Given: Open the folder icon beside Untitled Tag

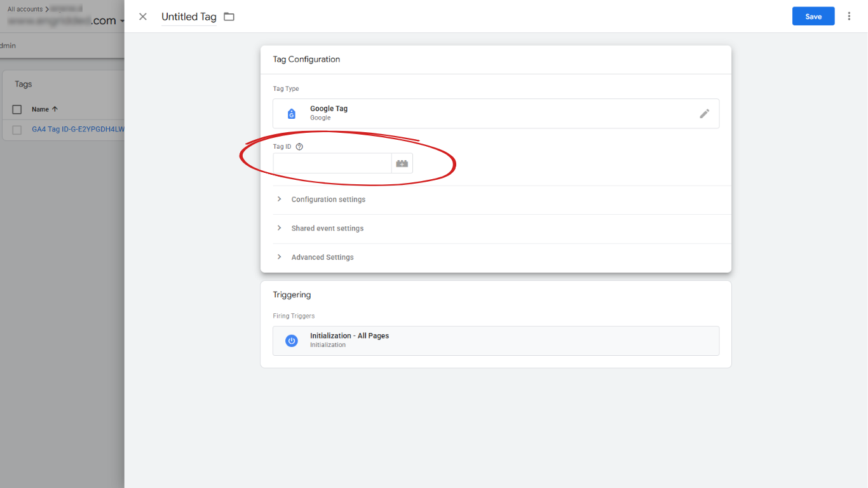Looking at the screenshot, I should click(x=228, y=17).
